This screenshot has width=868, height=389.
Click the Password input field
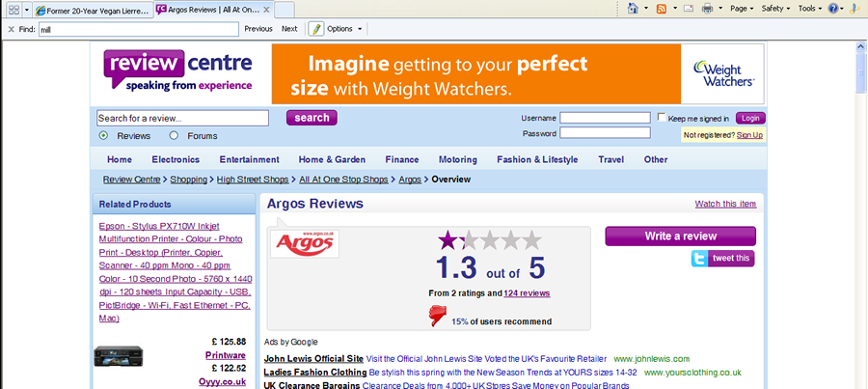click(x=605, y=133)
